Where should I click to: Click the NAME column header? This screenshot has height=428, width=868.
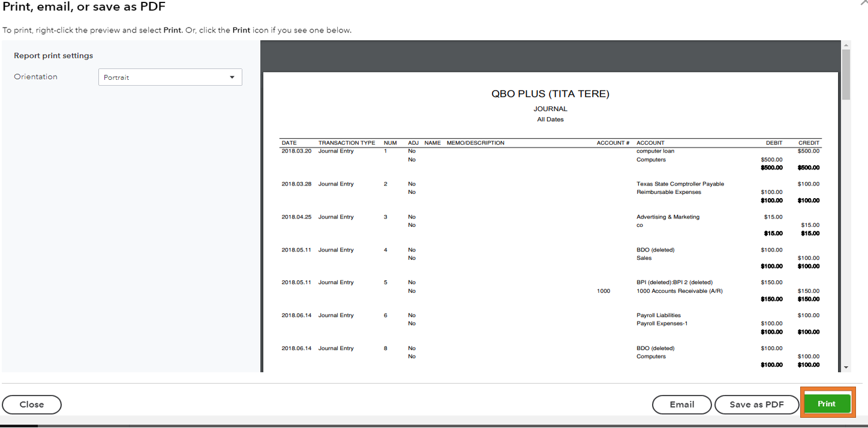(x=433, y=143)
